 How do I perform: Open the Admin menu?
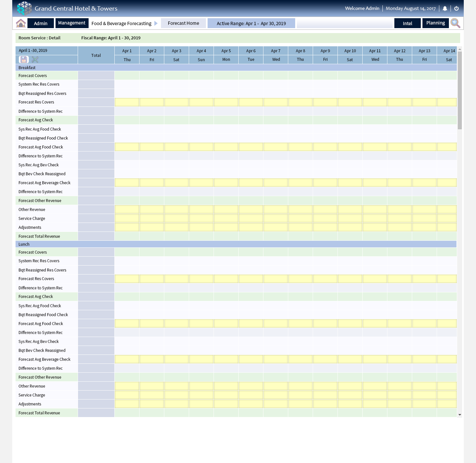coord(41,23)
